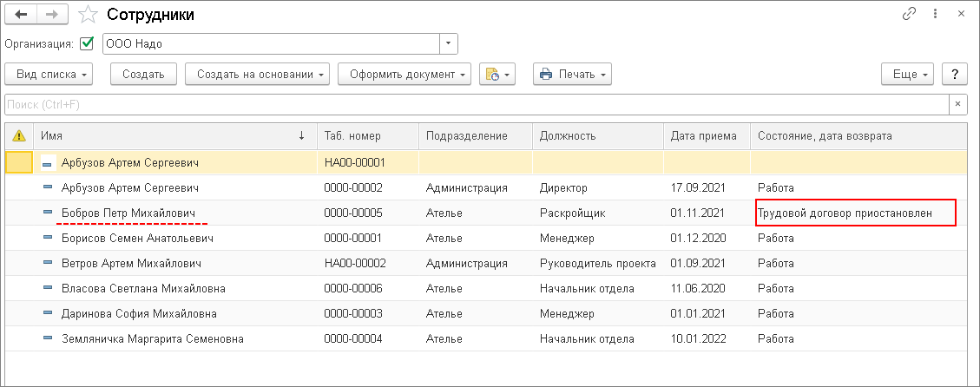Click the forward navigation arrow
980x387 pixels.
coord(51,15)
